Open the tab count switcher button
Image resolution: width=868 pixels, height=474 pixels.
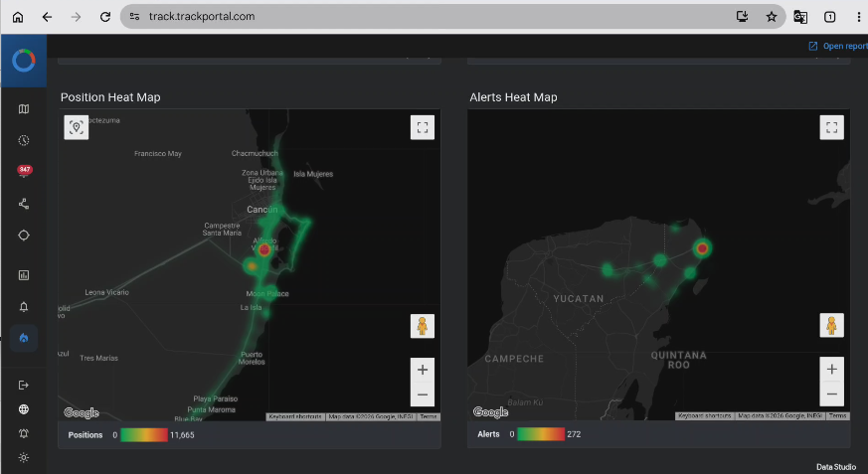830,17
